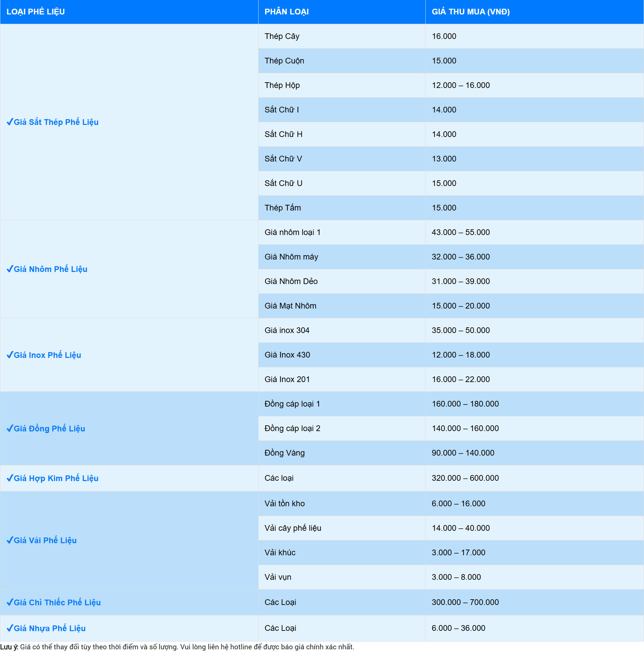Open the Giá Hợp Kim Phế Liệu link

pos(56,478)
